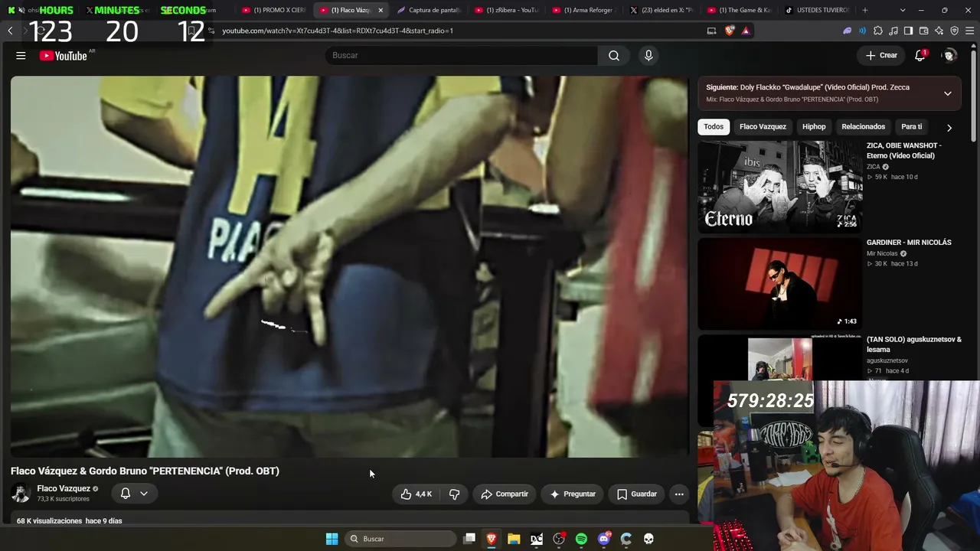Image resolution: width=980 pixels, height=551 pixels.
Task: Open the browser main hamburger menu
Action: click(x=969, y=31)
